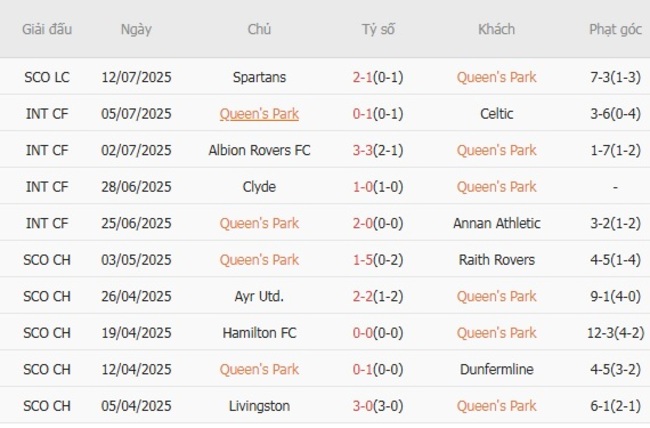
Task: Open the Ayr Utd. team entry
Action: click(x=259, y=296)
